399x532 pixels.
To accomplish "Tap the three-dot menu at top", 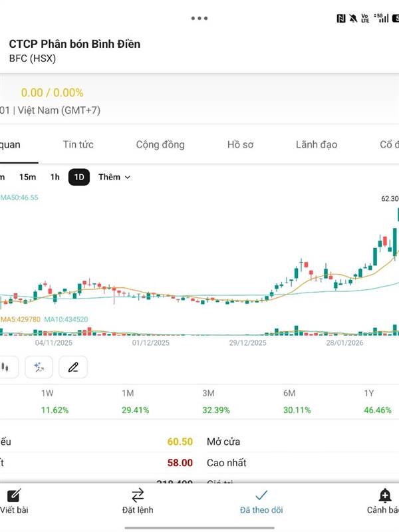I will pyautogui.click(x=199, y=18).
